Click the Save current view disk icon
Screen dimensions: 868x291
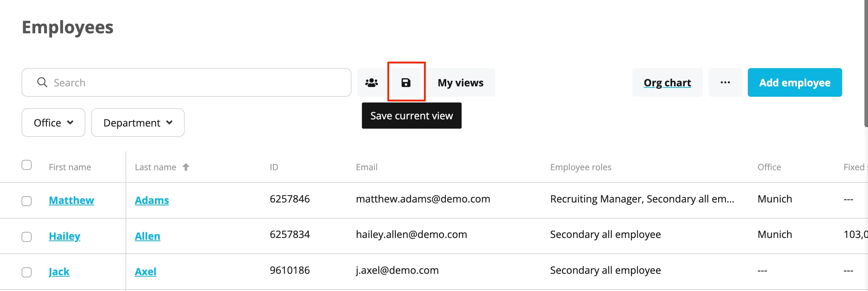pos(406,82)
